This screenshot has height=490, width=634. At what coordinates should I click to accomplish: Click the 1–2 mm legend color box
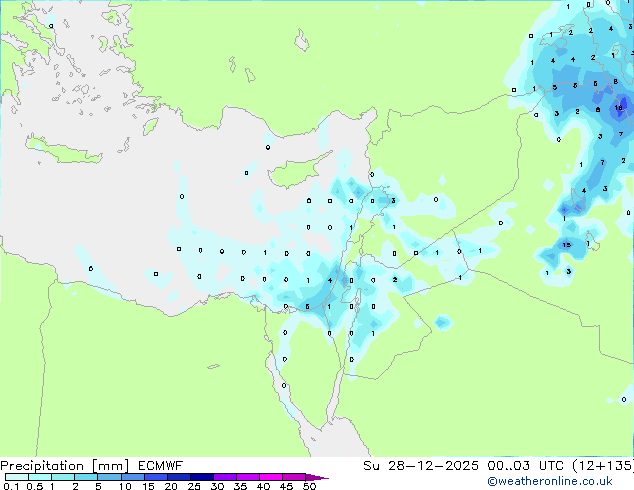pos(63,477)
